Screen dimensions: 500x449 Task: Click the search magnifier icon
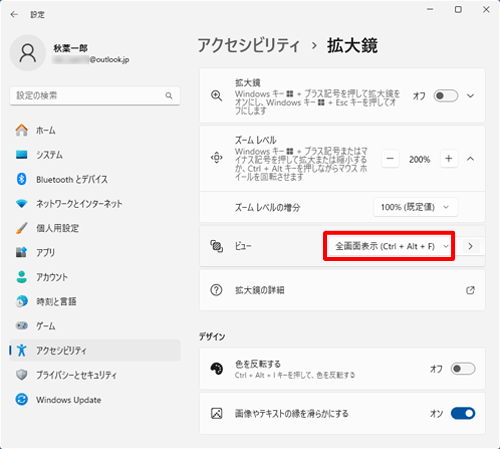click(x=169, y=96)
